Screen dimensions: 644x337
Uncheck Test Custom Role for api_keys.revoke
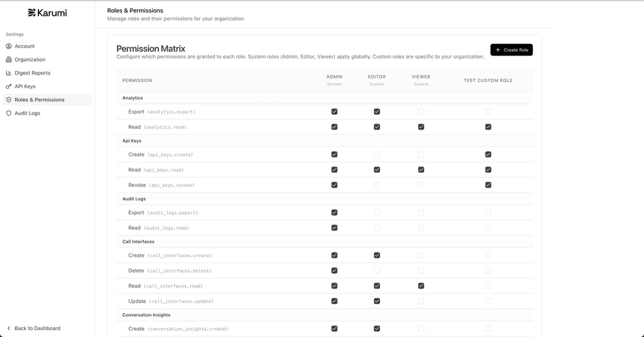pos(488,185)
